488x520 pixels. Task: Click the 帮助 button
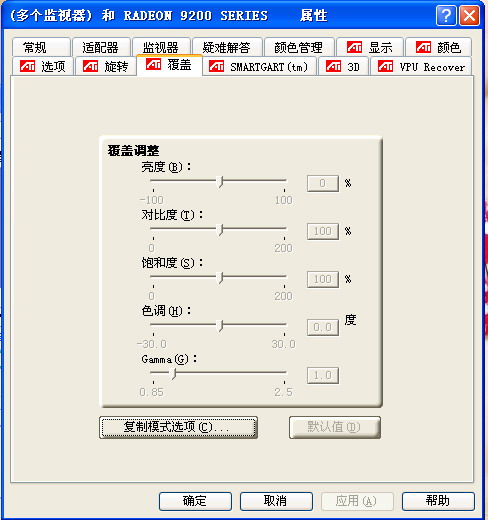coord(438,501)
